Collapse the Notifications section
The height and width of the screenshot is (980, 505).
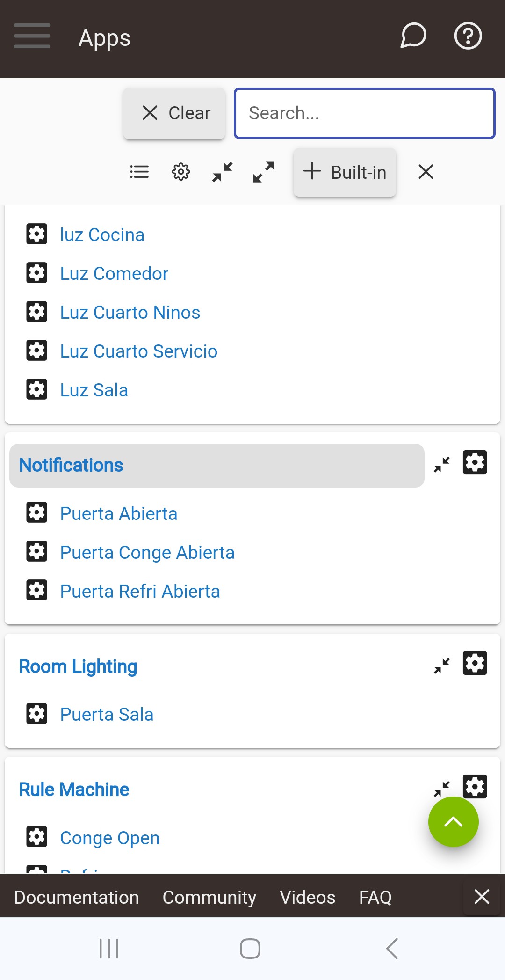pos(442,464)
